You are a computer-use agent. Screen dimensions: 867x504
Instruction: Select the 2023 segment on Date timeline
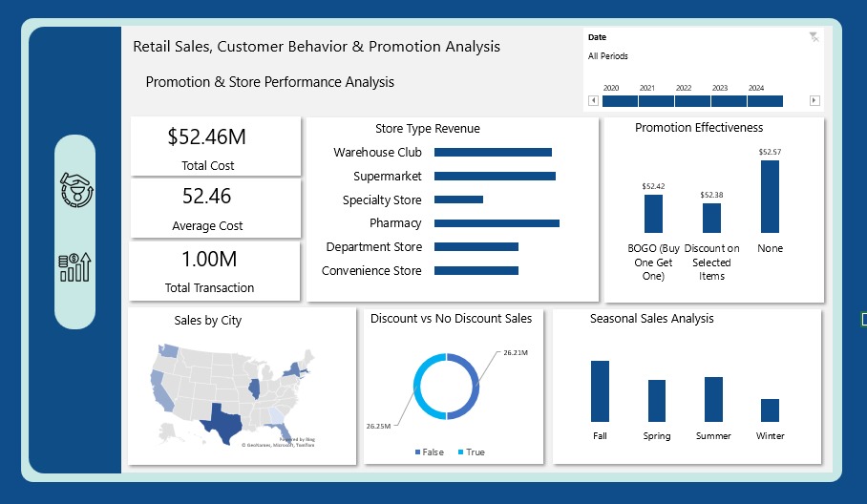[x=729, y=101]
